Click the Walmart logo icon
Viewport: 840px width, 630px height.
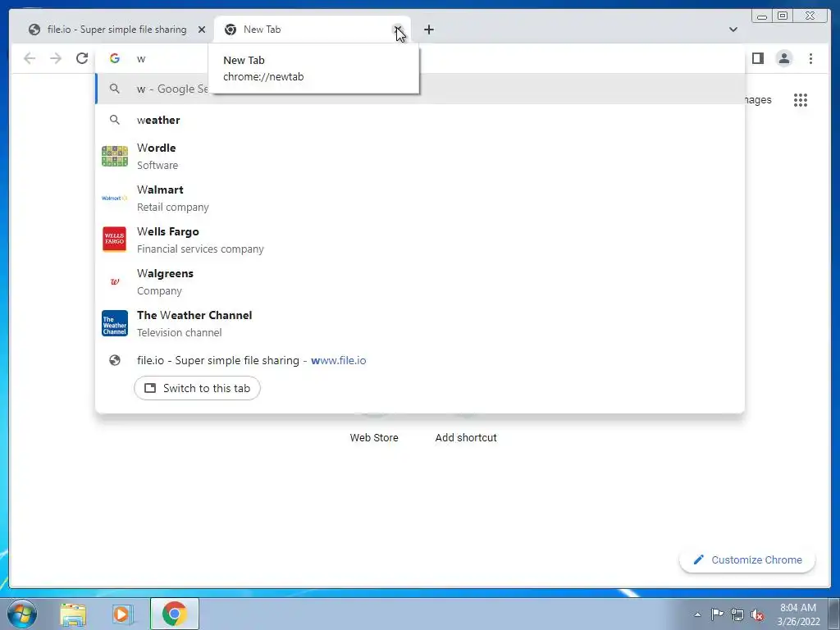click(x=115, y=199)
